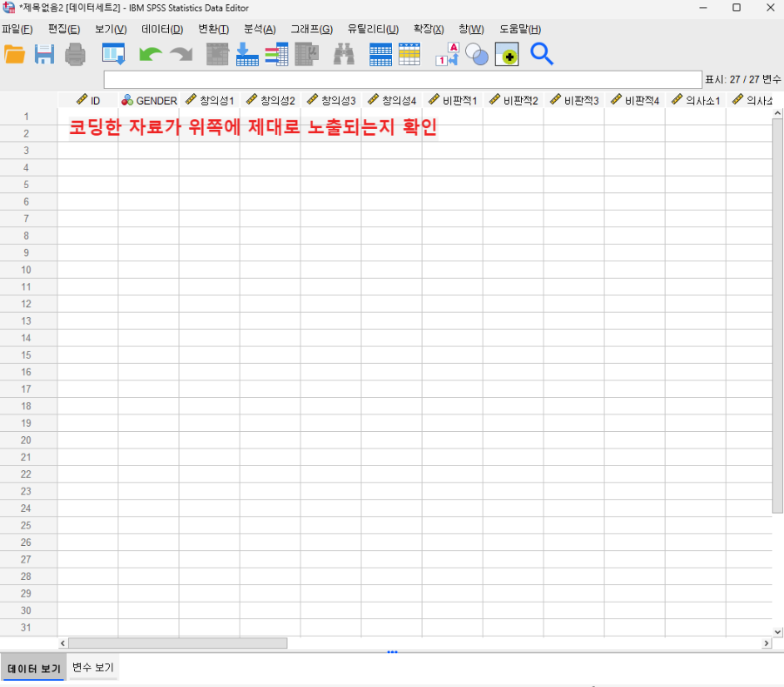Redo the last undone action
Viewport: 784px width, 687px height.
(180, 54)
